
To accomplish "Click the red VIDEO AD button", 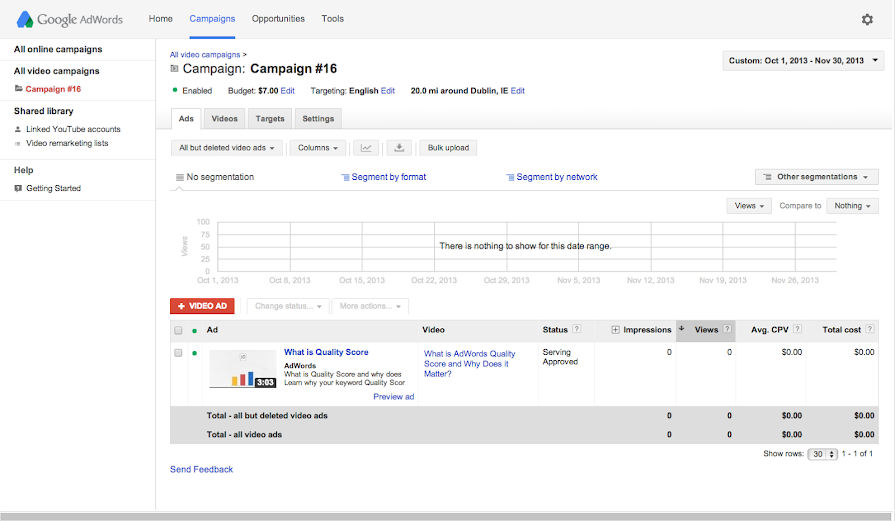I will pos(203,306).
